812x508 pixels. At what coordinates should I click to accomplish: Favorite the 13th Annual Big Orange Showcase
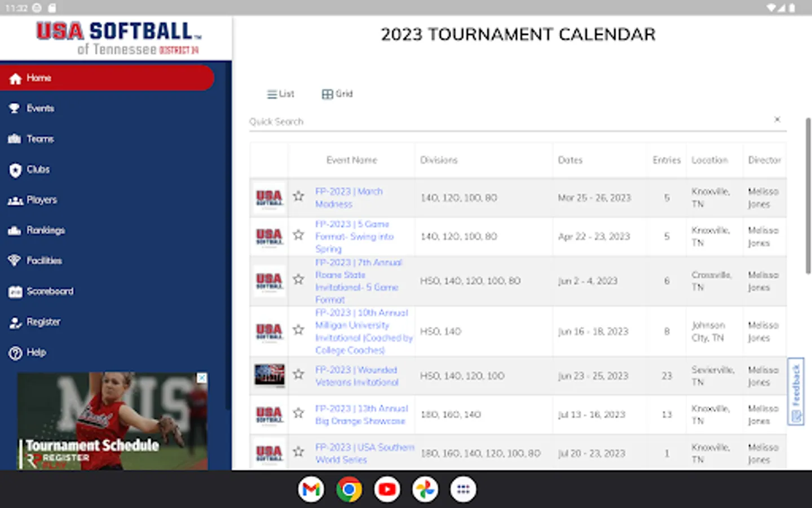click(x=298, y=413)
